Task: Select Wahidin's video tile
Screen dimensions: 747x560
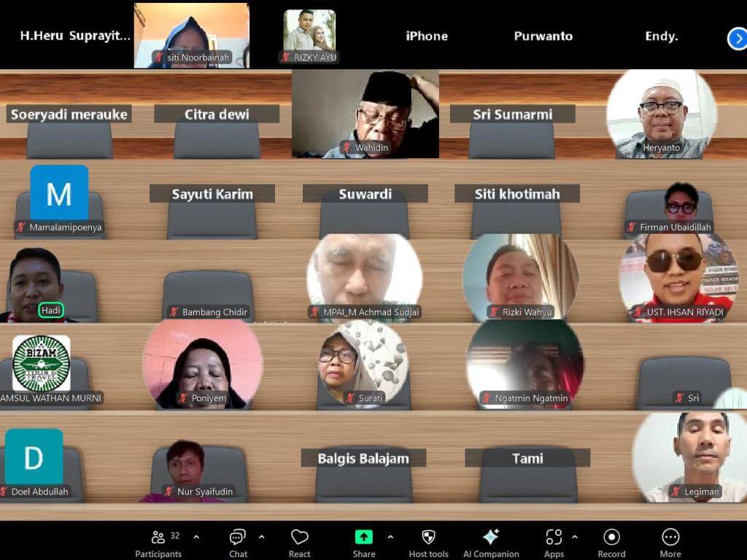Action: (365, 113)
